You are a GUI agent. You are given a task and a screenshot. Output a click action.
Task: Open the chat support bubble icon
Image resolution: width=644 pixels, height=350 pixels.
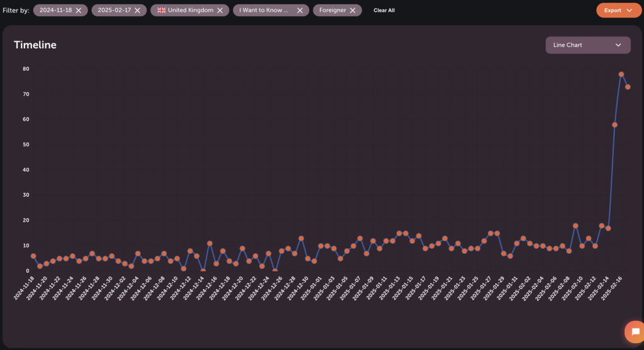click(x=635, y=332)
